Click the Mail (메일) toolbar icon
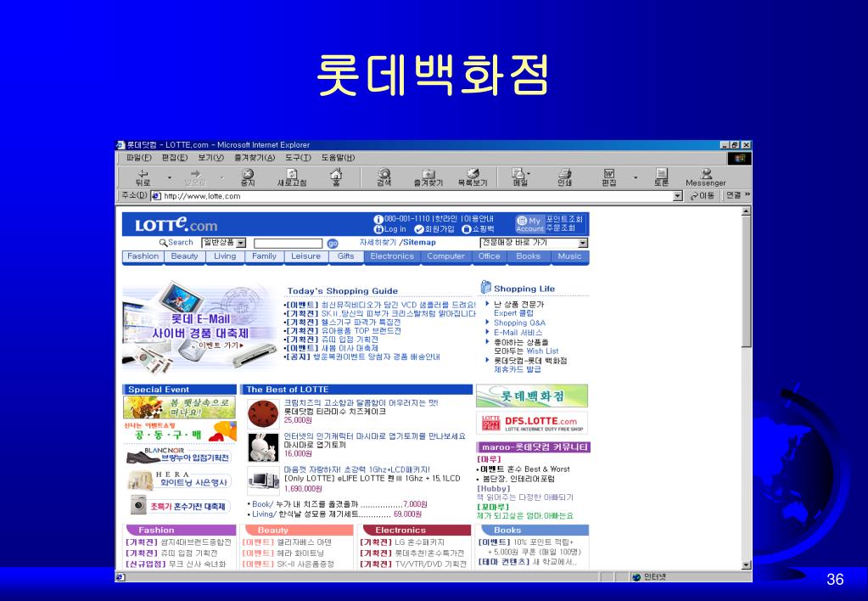Viewport: 868px width, 601px height. pyautogui.click(x=519, y=177)
